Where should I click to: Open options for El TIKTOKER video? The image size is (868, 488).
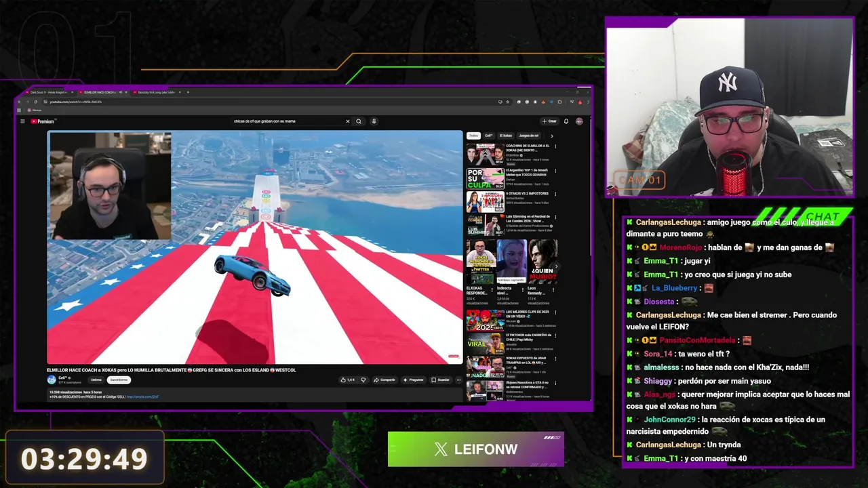[555, 335]
